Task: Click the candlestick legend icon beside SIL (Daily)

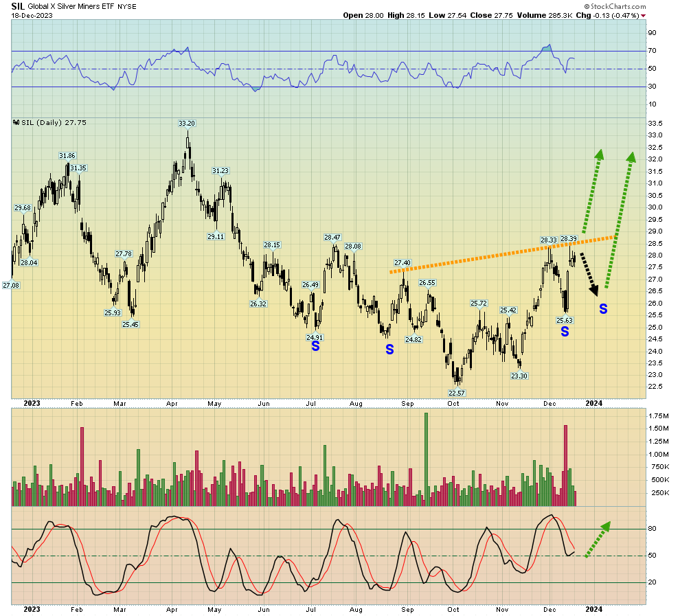Action: pyautogui.click(x=16, y=123)
